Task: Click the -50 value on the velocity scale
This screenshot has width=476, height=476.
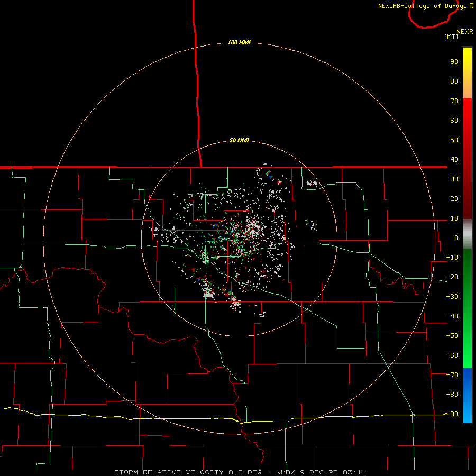Action: point(452,336)
